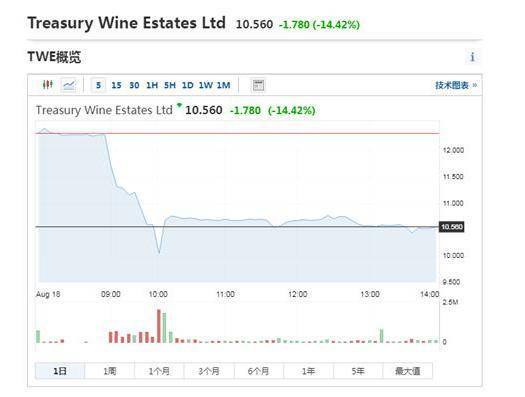The image size is (525, 397).
Task: Select the 最大值 range button
Action: point(407,371)
